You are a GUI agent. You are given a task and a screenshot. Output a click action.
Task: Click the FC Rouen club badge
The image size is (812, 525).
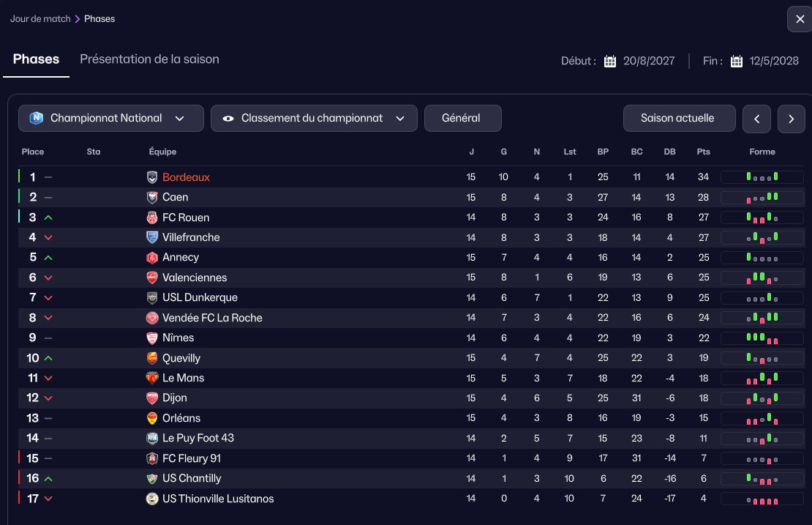(x=151, y=217)
